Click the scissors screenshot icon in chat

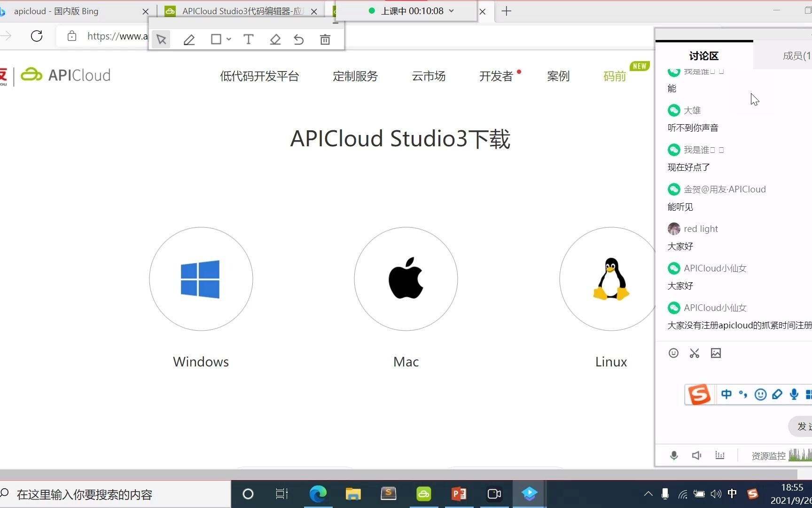695,353
